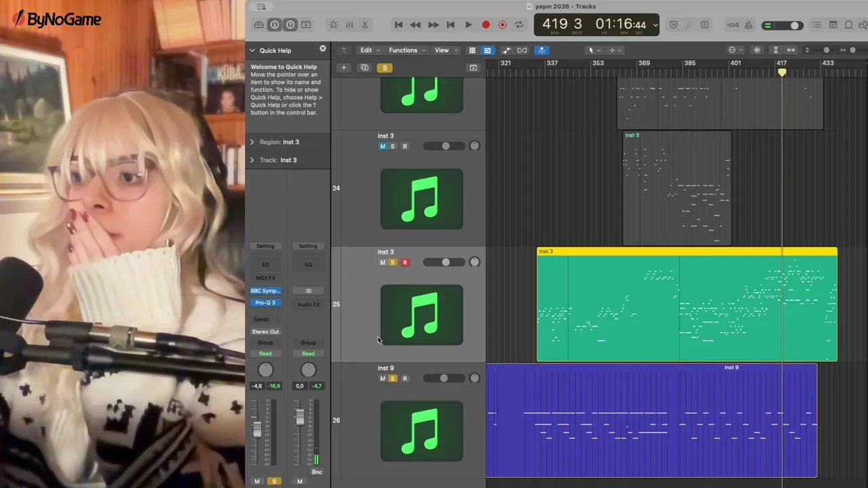Open the Edit menu in Tracks area
This screenshot has width=868, height=488.
coord(370,50)
